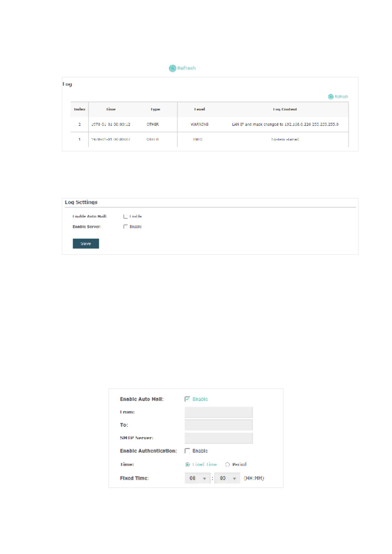Click the INFO level cell
This screenshot has height=554, width=392.
point(197,139)
